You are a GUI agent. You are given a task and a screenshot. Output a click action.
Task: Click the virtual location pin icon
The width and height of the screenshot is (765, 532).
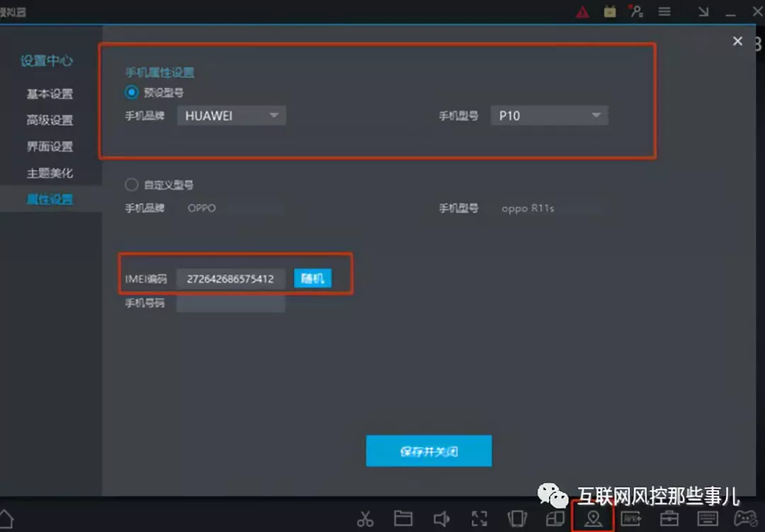coord(593,519)
